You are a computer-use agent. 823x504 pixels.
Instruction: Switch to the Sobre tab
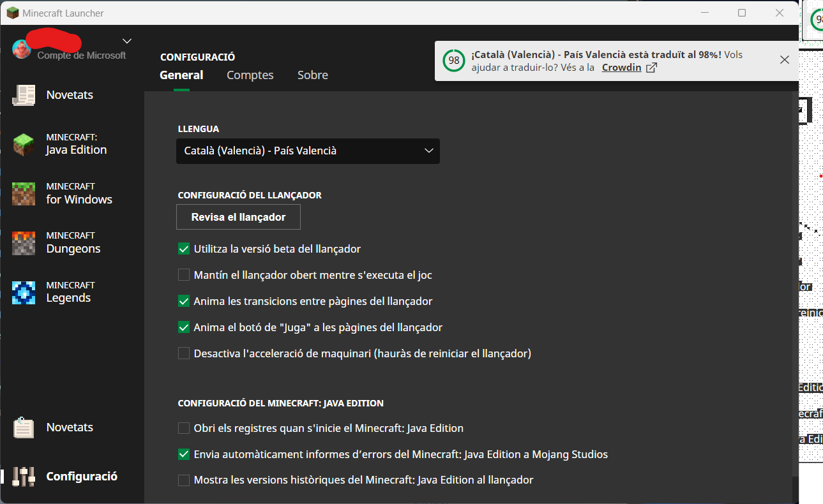[313, 75]
